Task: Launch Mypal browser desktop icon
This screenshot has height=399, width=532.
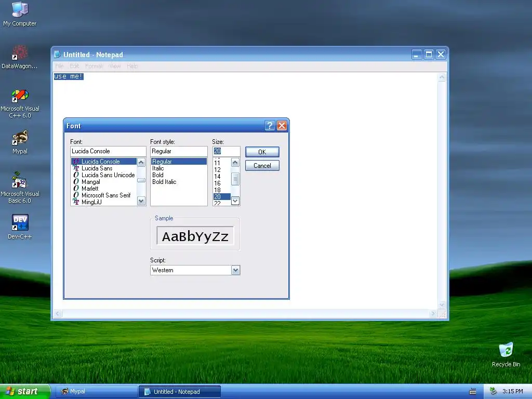Action: pyautogui.click(x=20, y=142)
